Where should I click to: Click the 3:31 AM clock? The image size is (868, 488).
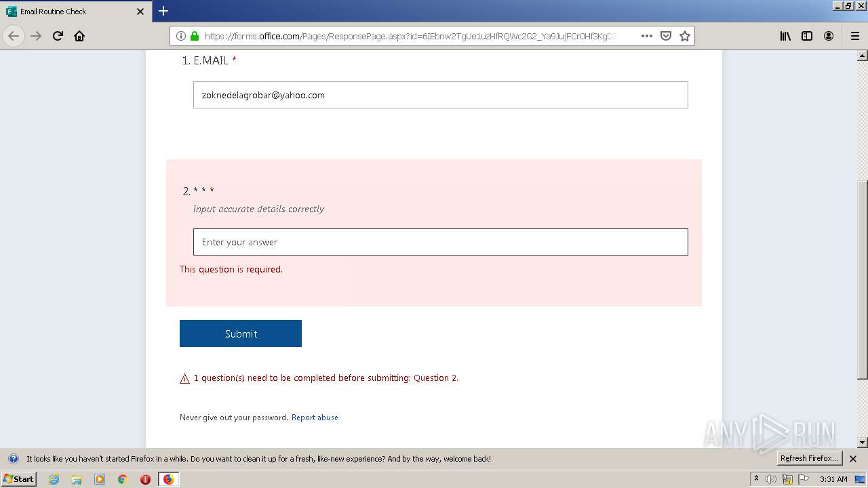[x=833, y=479]
